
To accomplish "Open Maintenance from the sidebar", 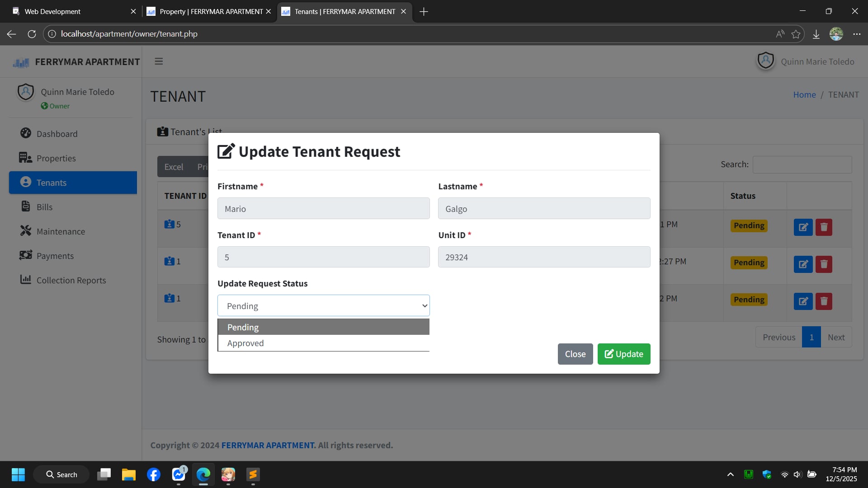I will (61, 231).
